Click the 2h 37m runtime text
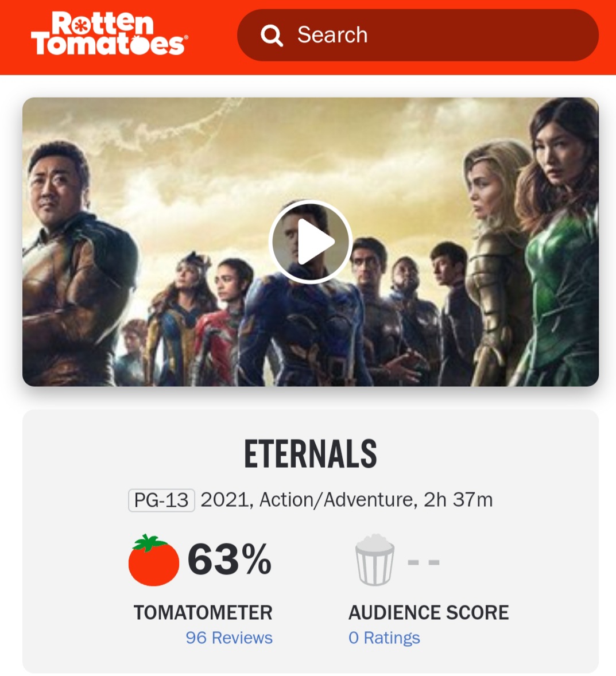 click(x=458, y=500)
